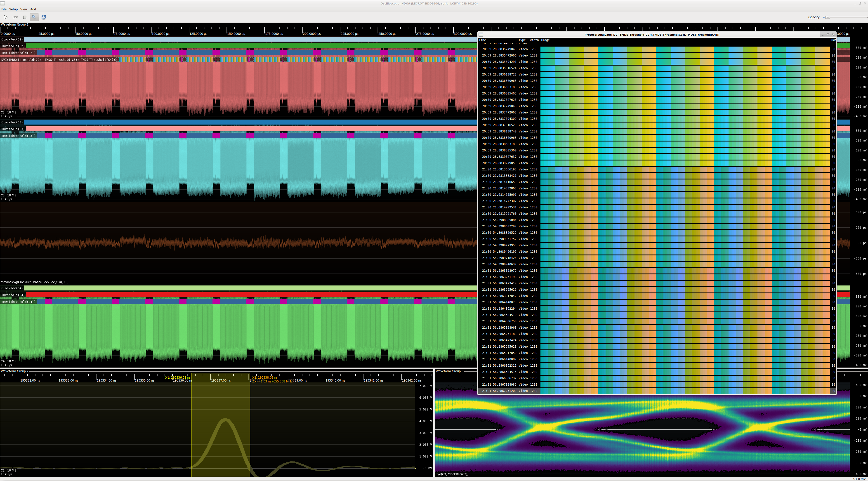This screenshot has width=868, height=481.
Task: Select packet row 21:00:21.6813666193
Action: click(x=657, y=170)
